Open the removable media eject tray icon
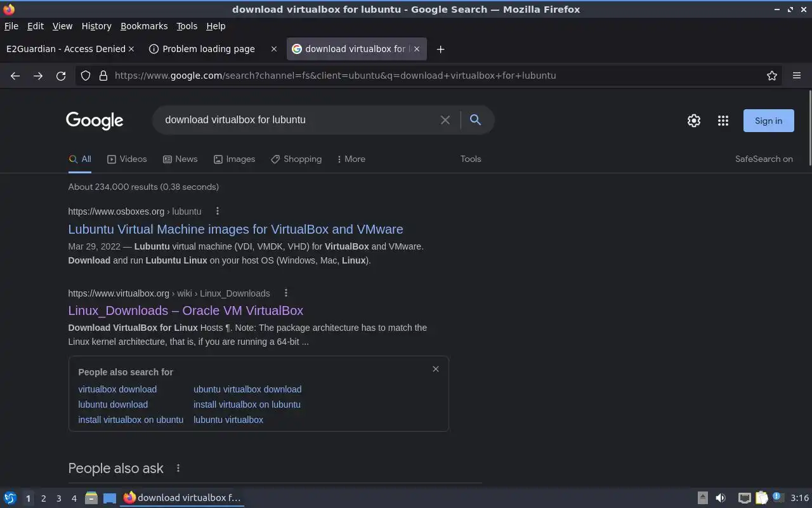 tap(702, 498)
